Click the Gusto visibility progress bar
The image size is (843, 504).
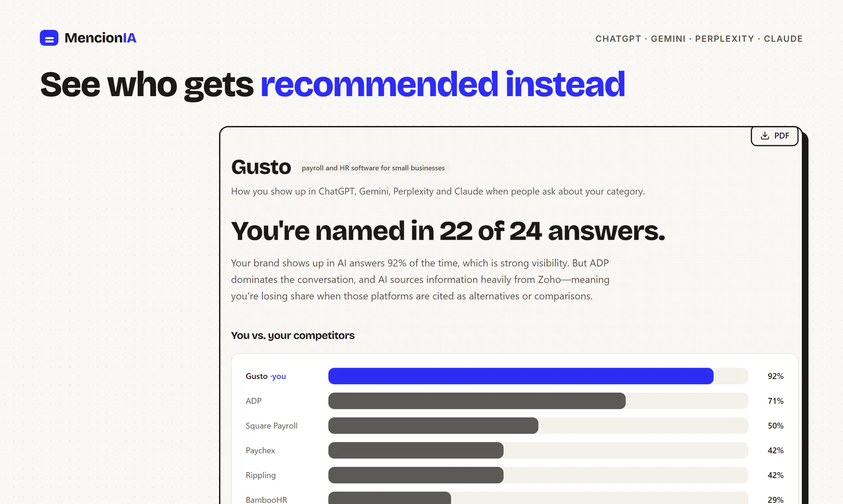[x=538, y=376]
